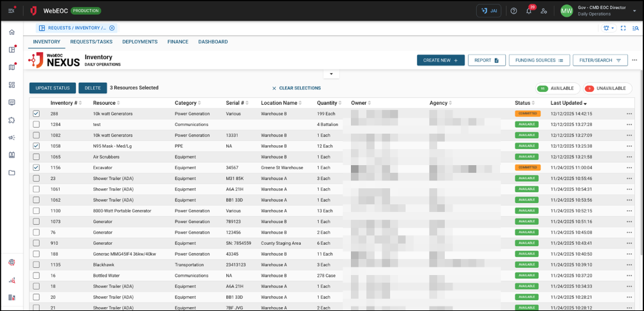This screenshot has width=644, height=311.
Task: Switch to the Deployments tab
Action: point(139,42)
